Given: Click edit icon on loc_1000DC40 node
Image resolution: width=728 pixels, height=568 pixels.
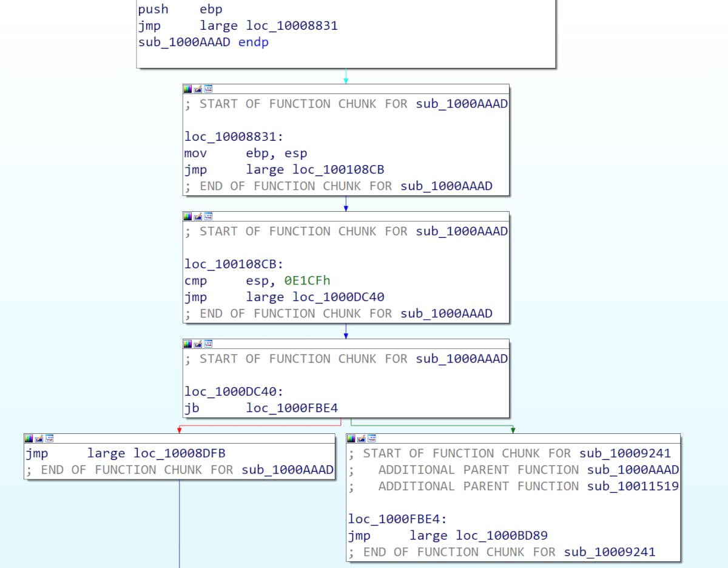Looking at the screenshot, I should click(198, 343).
